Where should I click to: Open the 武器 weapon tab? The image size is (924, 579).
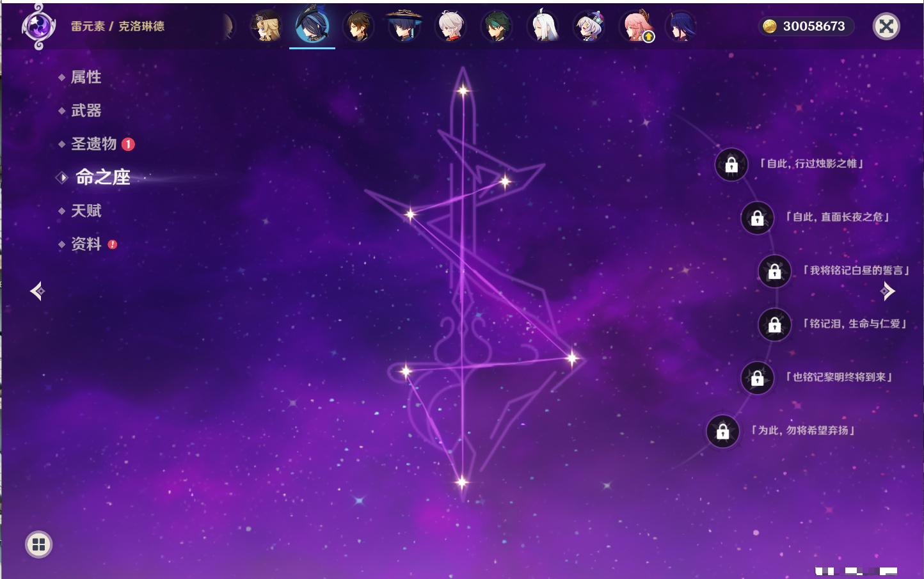point(86,111)
